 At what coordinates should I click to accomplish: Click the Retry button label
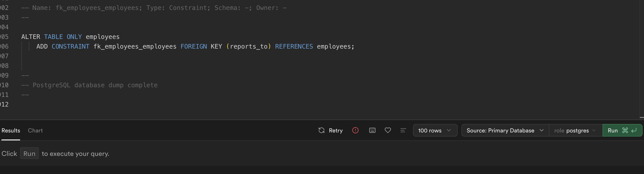(336, 130)
